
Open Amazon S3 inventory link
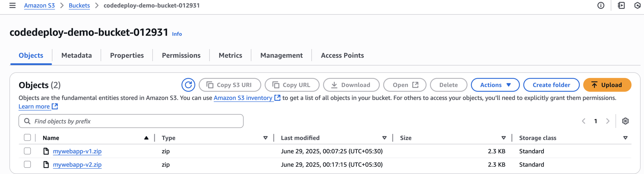point(243,98)
